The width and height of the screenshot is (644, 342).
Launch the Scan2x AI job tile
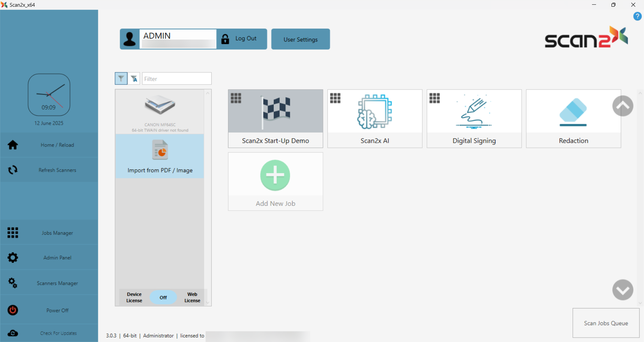click(375, 118)
